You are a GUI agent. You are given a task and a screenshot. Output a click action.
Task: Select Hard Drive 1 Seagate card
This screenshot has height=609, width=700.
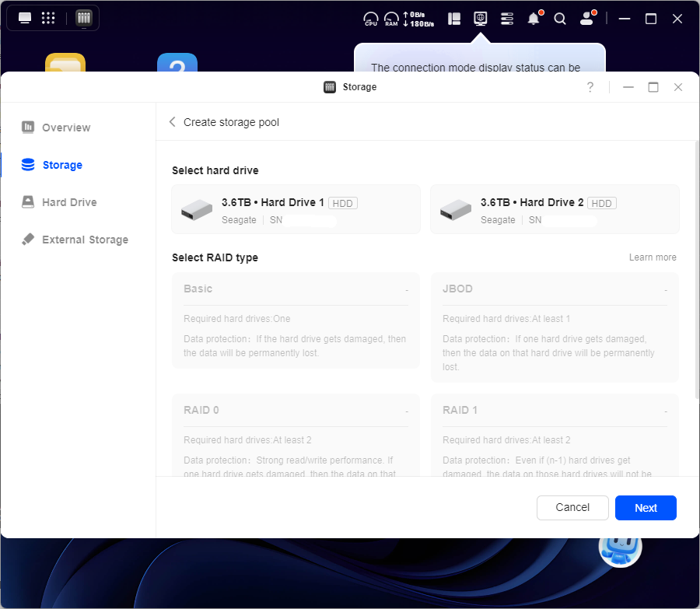tap(296, 210)
